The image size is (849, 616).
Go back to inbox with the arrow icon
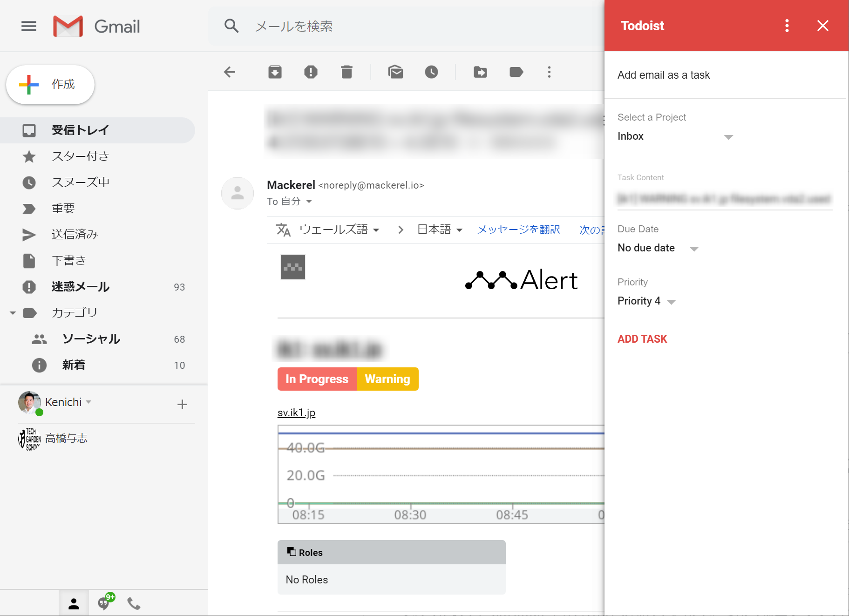tap(230, 72)
